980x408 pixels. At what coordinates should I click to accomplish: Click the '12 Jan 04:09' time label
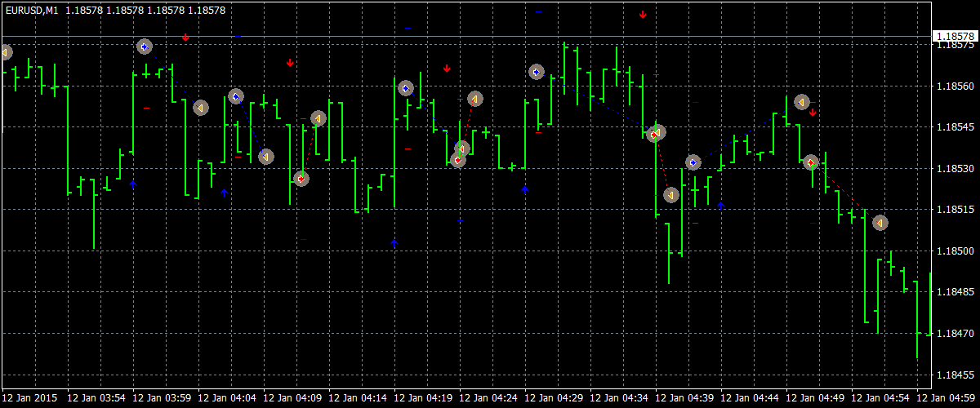click(292, 398)
